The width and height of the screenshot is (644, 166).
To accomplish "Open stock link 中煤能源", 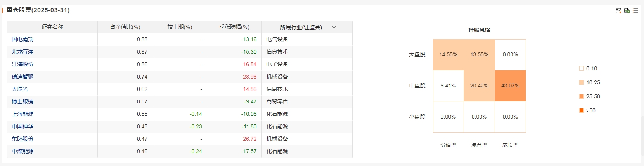I will coord(23,151).
